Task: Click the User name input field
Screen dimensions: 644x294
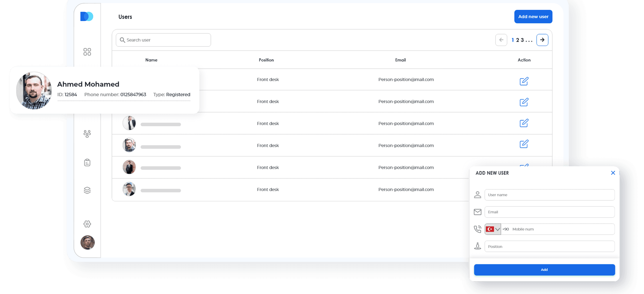Action: click(549, 195)
